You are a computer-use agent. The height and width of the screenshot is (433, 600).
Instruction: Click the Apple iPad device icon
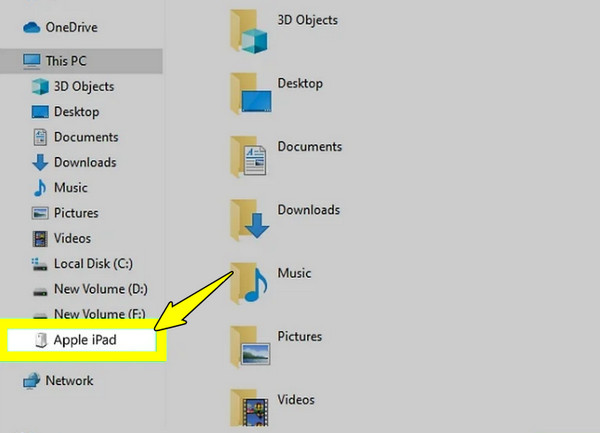tap(41, 340)
